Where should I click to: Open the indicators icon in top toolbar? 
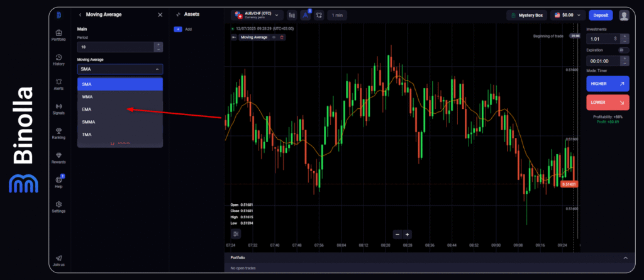[306, 14]
